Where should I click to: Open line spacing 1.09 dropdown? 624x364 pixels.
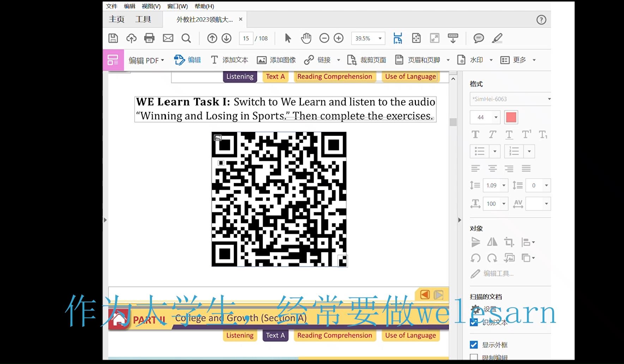click(504, 185)
